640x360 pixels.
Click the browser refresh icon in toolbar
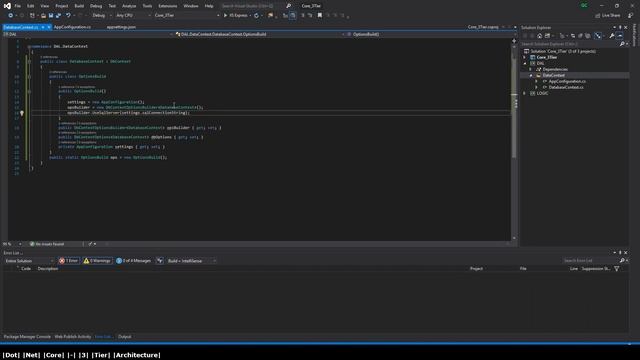(x=256, y=16)
